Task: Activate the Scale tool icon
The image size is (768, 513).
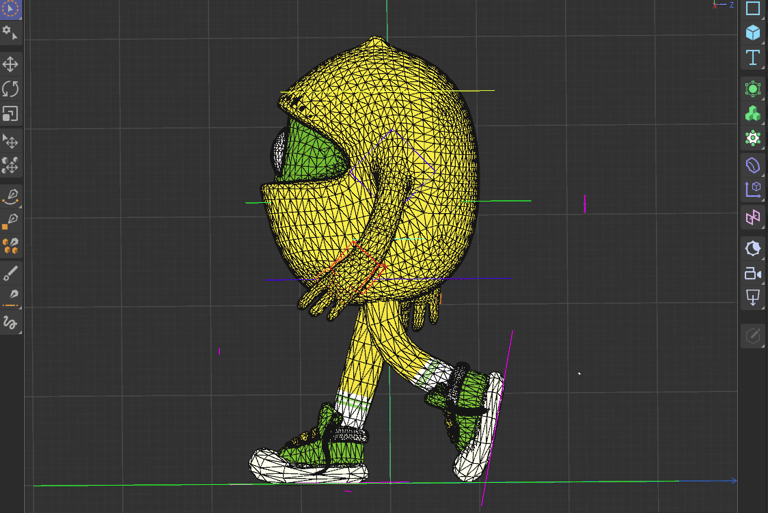Action: tap(10, 114)
